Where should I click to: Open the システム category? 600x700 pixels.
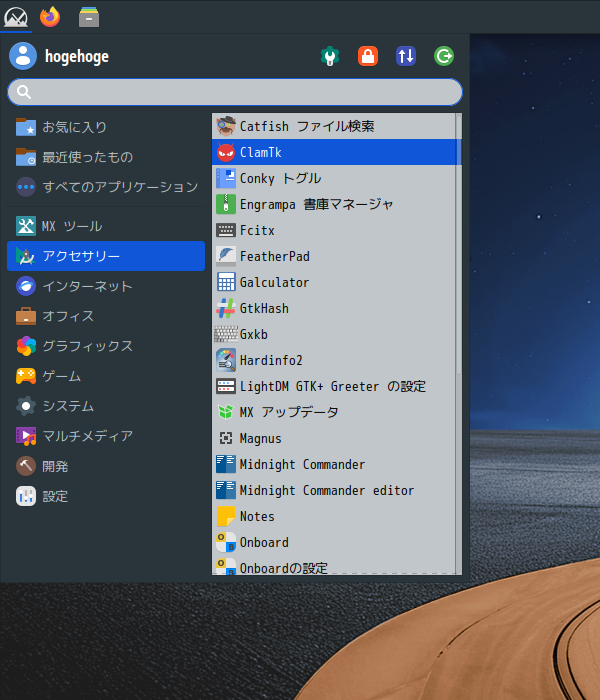click(106, 406)
